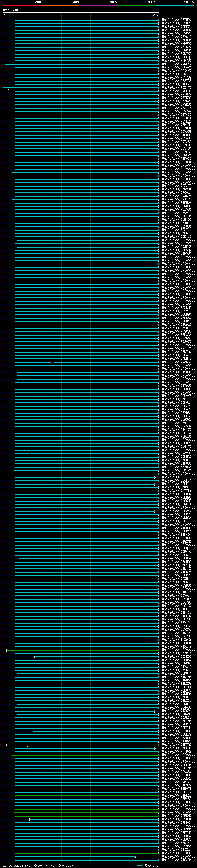Viewport: 197px width, 868px height.
Task: Select the UniRef100_P59671 label
Action: 176,670
